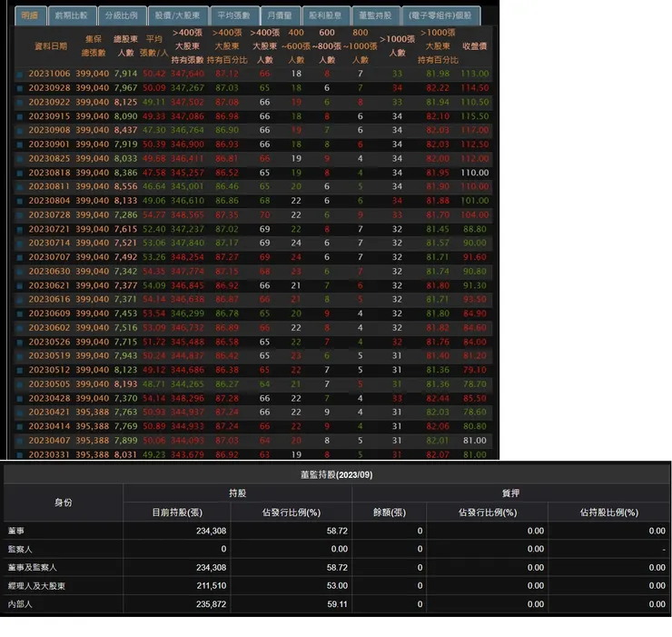Click the 收盤價 column header
This screenshot has height=637, width=672.
tap(474, 46)
